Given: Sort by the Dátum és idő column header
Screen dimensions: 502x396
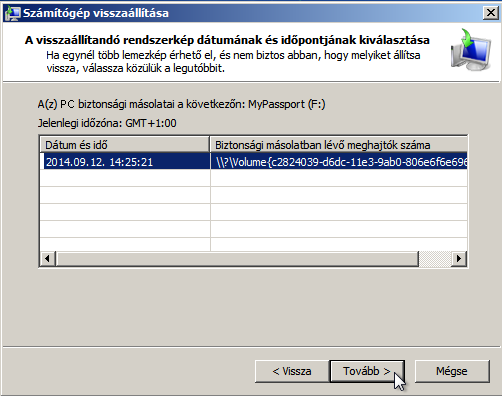Looking at the screenshot, I should coord(125,145).
